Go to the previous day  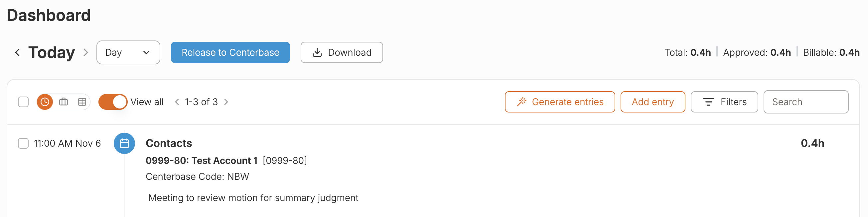(18, 52)
